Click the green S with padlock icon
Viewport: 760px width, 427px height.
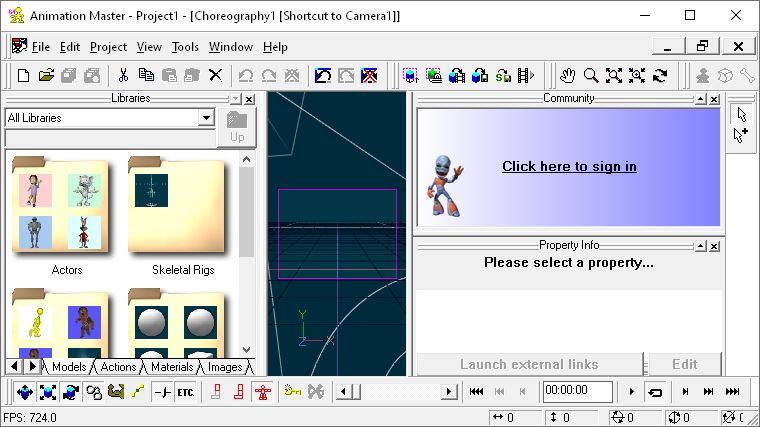(503, 76)
